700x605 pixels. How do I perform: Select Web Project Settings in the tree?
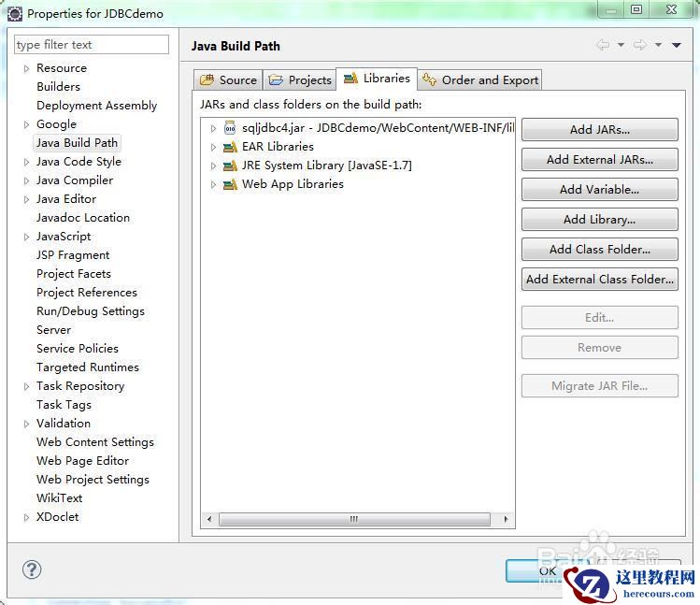pyautogui.click(x=93, y=480)
